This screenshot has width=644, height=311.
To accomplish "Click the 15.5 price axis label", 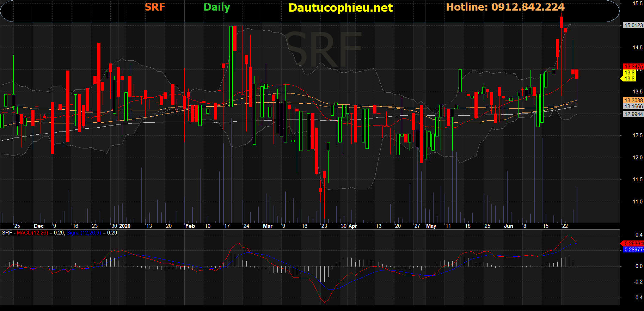I will click(638, 4).
